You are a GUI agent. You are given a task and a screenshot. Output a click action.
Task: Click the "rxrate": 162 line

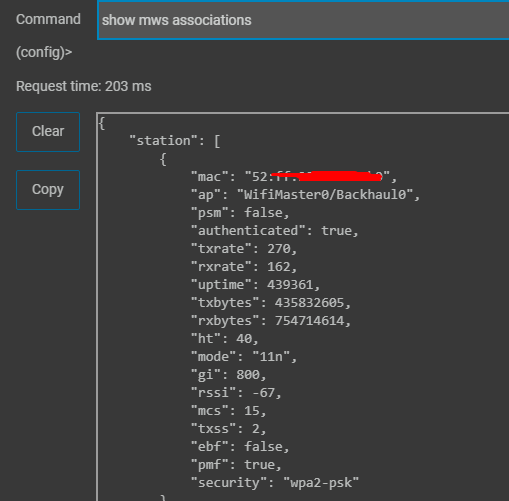(244, 267)
